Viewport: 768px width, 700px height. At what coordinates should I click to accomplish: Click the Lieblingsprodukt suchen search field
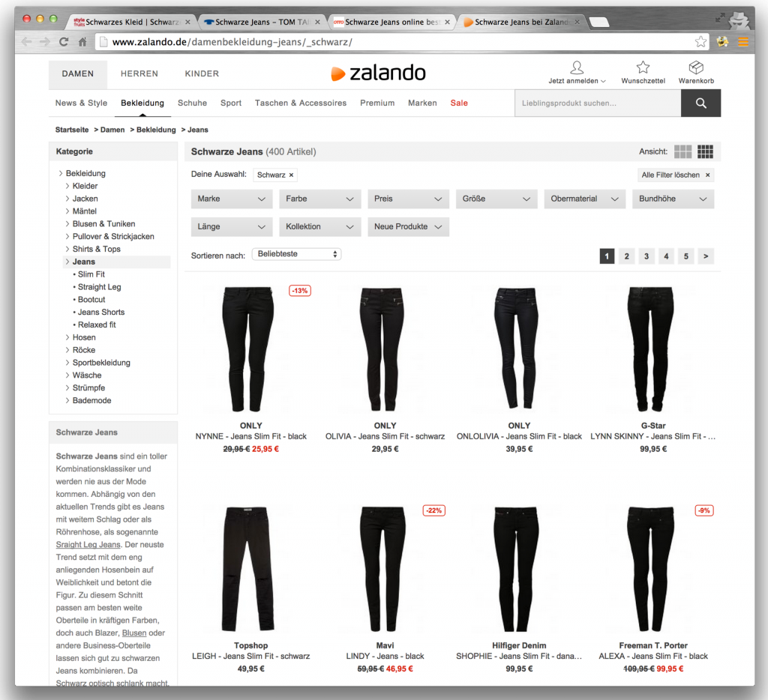[x=598, y=103]
